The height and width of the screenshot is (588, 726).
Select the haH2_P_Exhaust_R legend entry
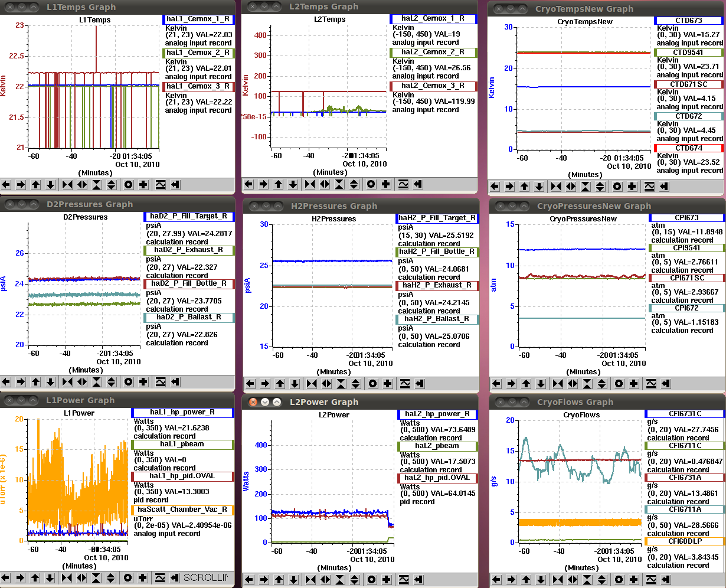(x=437, y=285)
